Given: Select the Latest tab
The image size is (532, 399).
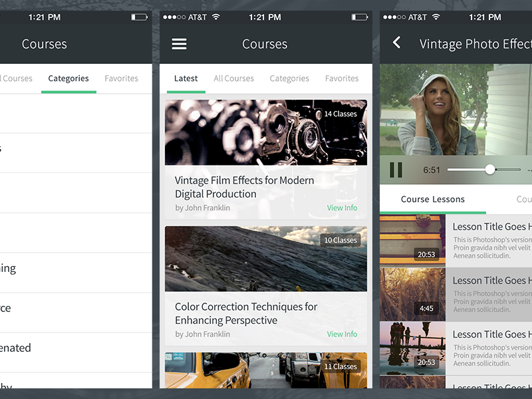Looking at the screenshot, I should pyautogui.click(x=186, y=78).
